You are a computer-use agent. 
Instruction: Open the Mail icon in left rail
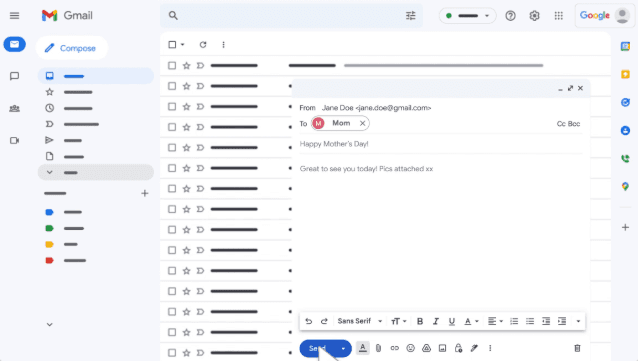tap(15, 44)
